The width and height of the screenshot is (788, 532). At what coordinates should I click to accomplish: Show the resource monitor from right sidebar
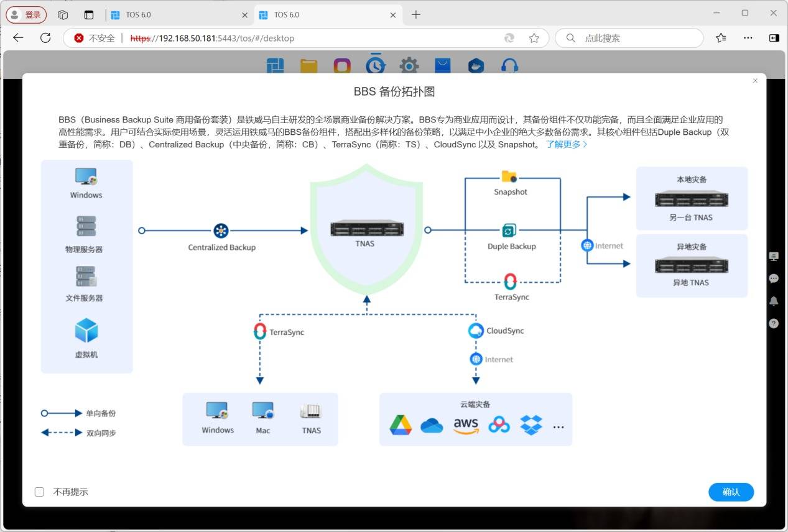coord(774,256)
